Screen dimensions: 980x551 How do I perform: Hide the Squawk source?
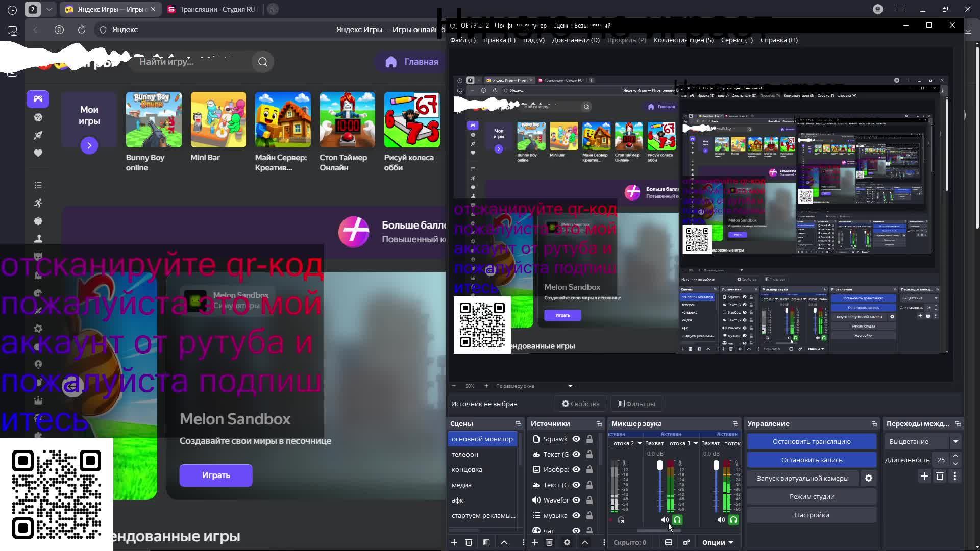click(x=576, y=439)
